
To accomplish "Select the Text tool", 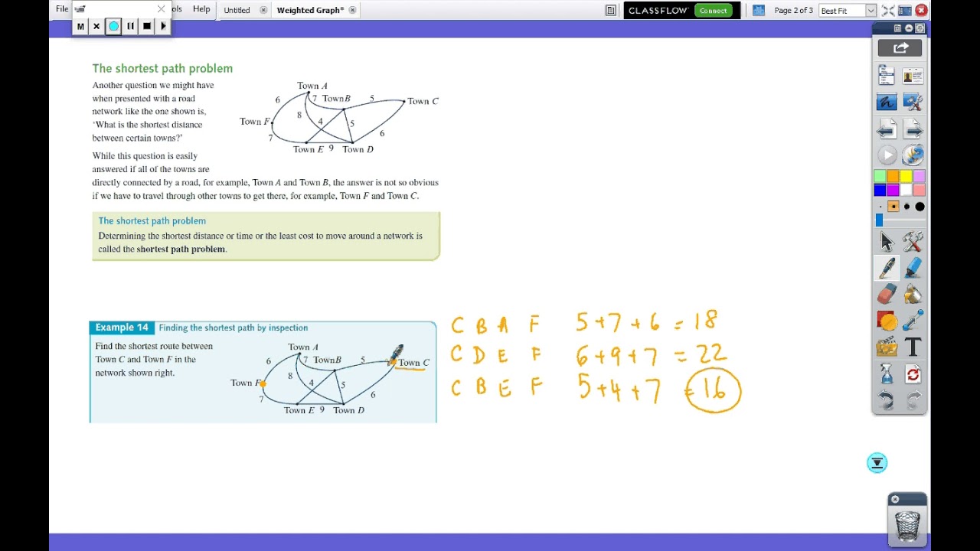I will point(913,347).
